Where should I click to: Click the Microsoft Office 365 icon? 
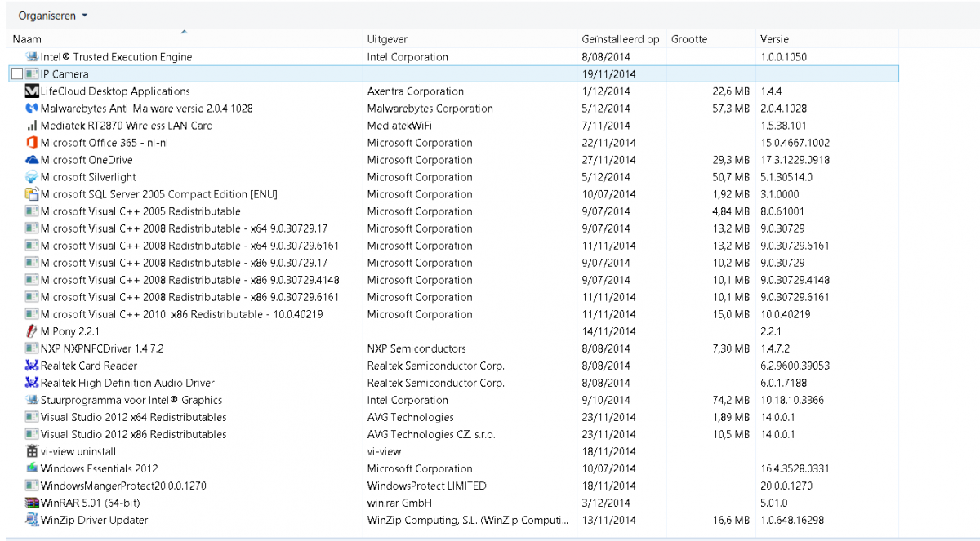(x=32, y=143)
